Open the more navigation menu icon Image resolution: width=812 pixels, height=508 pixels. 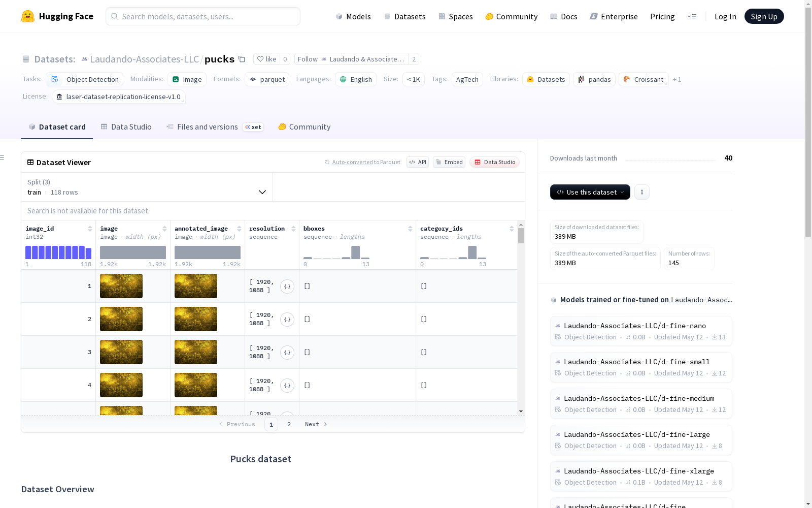pyautogui.click(x=692, y=16)
